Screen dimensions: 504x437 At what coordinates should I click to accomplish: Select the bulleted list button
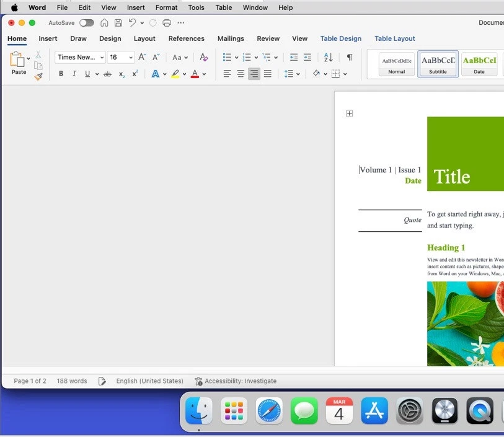(x=226, y=57)
